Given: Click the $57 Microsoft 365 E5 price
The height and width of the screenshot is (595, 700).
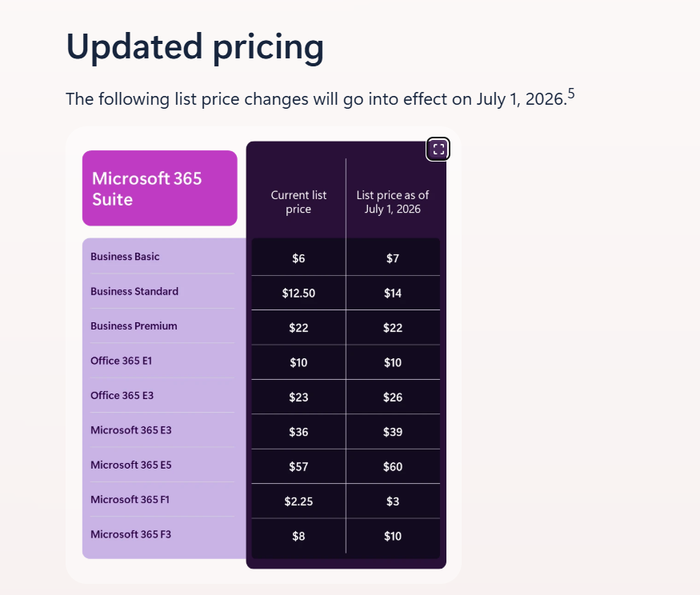Looking at the screenshot, I should [x=298, y=466].
